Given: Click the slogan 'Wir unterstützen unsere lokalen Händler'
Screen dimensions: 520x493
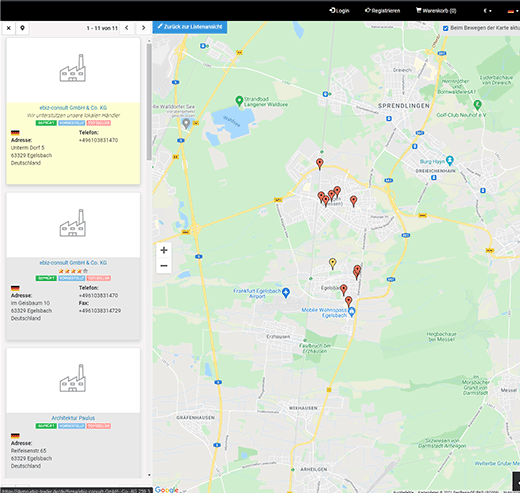Looking at the screenshot, I should tap(73, 115).
